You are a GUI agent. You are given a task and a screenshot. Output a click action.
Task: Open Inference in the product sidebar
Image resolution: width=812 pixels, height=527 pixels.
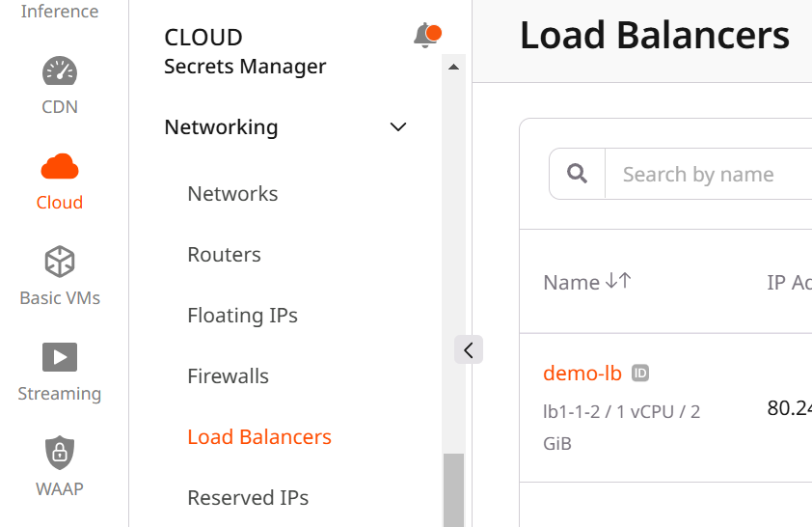(60, 11)
